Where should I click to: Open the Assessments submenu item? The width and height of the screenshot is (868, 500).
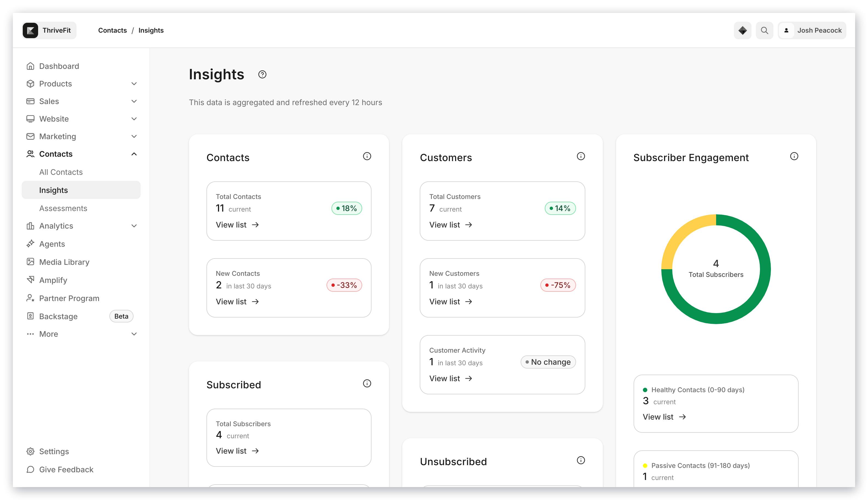point(81,208)
